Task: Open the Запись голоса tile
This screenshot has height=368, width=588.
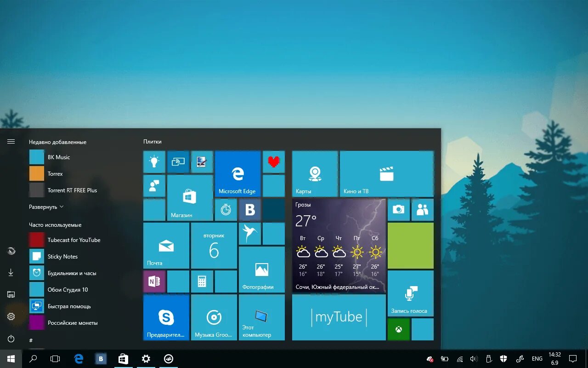Action: 411,293
